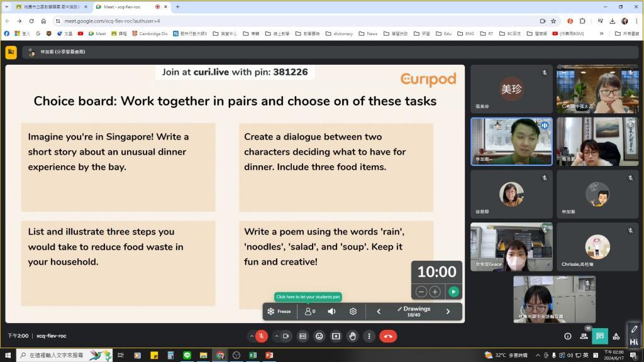Open the emoji reactions button
The width and height of the screenshot is (644, 362).
coord(319,336)
